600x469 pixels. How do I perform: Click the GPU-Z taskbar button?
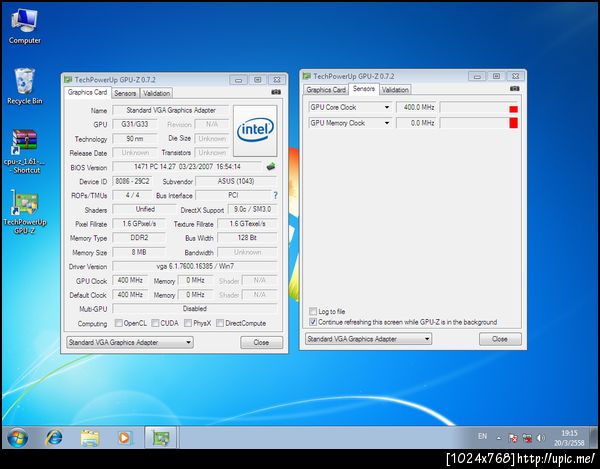161,438
